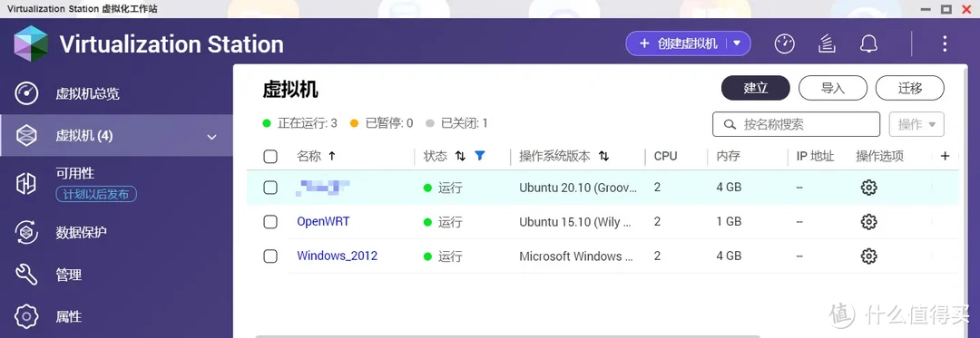
Task: Click the 导入 button
Action: click(x=832, y=88)
